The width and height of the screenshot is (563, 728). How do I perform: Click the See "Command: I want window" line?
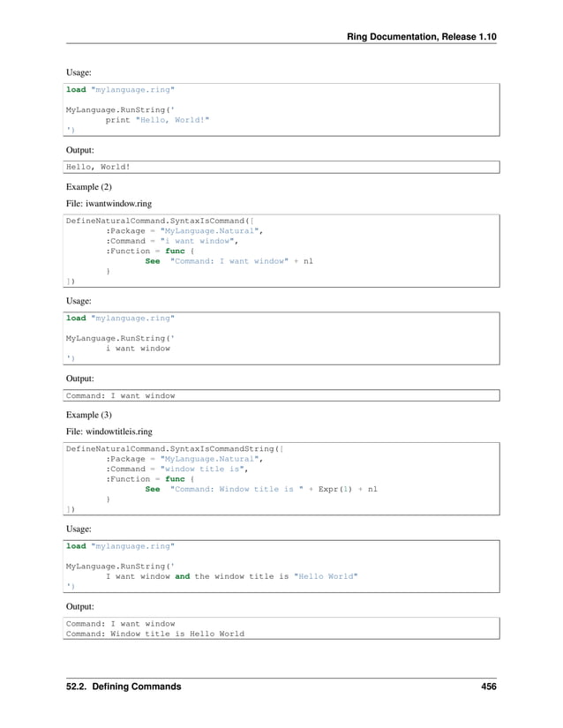pyautogui.click(x=229, y=261)
